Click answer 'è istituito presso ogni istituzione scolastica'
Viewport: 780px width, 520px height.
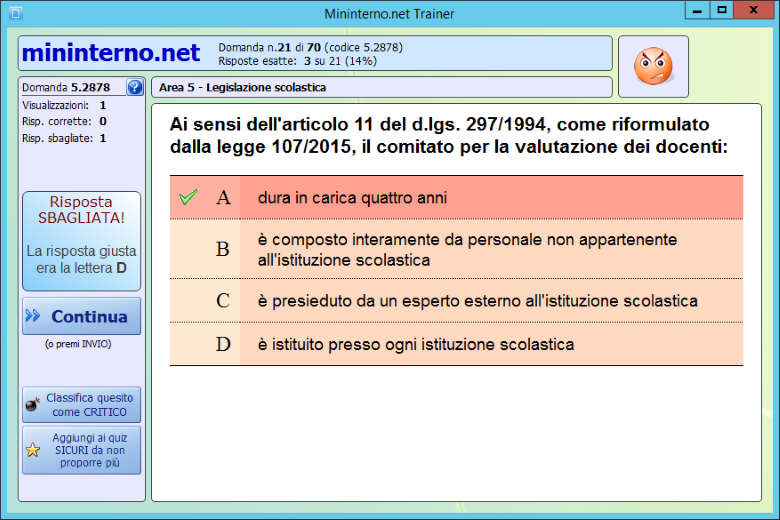[x=415, y=345]
